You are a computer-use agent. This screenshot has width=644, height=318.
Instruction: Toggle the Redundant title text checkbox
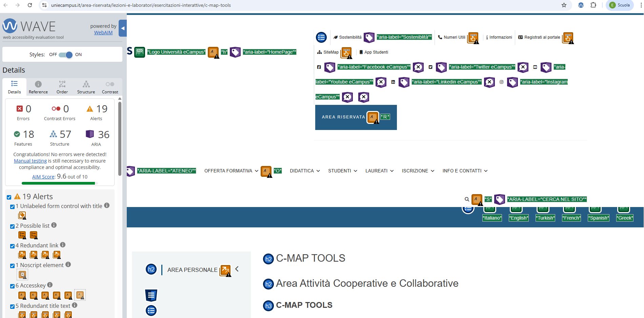[x=13, y=306]
